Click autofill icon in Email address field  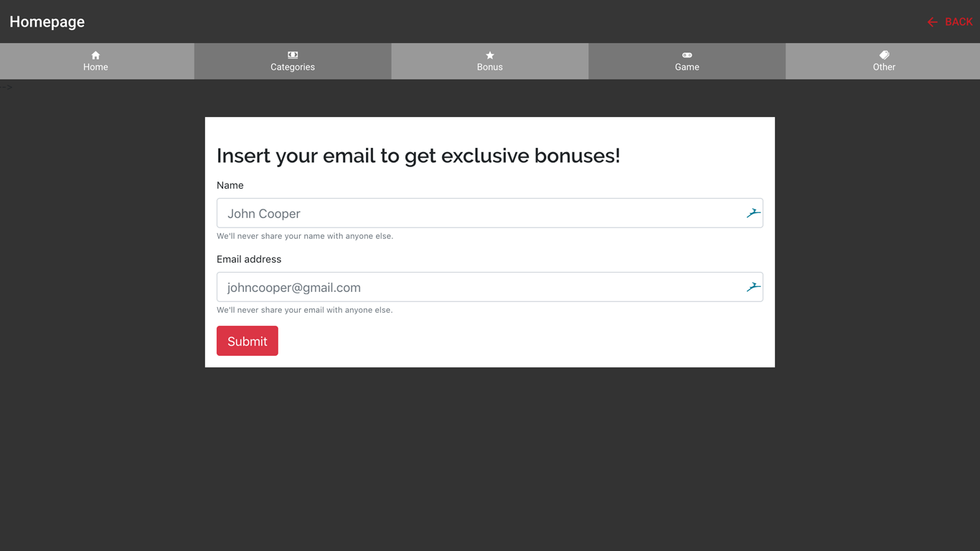click(753, 287)
